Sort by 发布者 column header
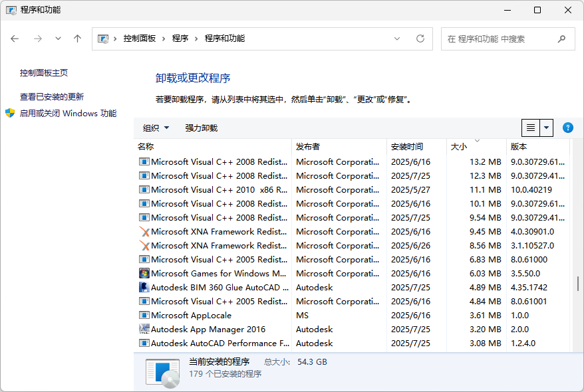The width and height of the screenshot is (584, 392). coord(339,147)
